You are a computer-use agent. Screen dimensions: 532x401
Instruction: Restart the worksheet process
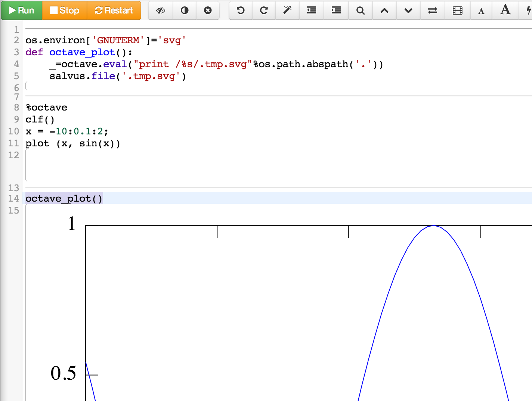114,10
